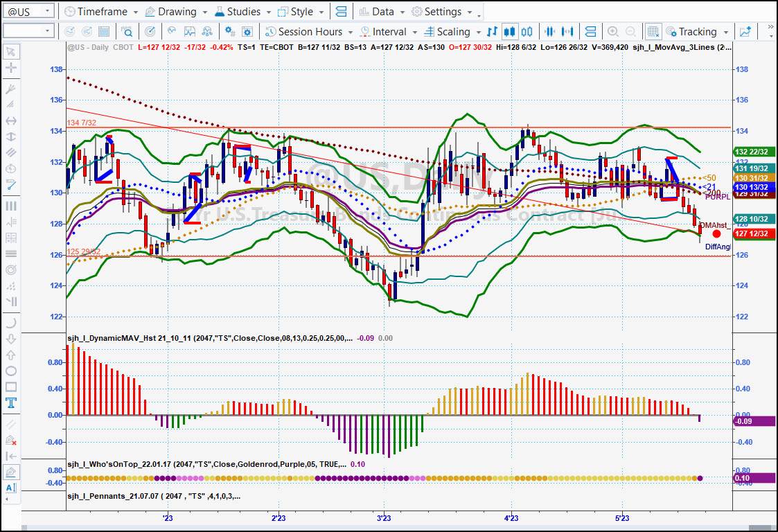
Task: Click the stacked panels icon beside Style
Action: tap(342, 11)
